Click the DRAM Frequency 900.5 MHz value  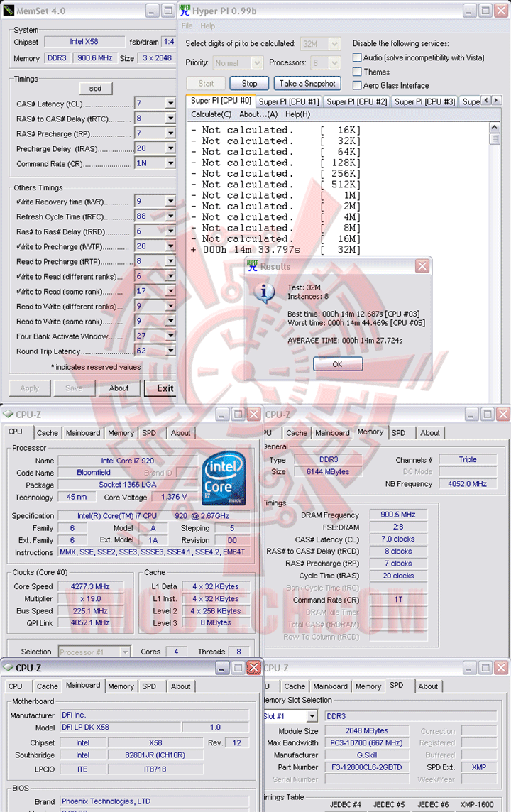tap(398, 515)
